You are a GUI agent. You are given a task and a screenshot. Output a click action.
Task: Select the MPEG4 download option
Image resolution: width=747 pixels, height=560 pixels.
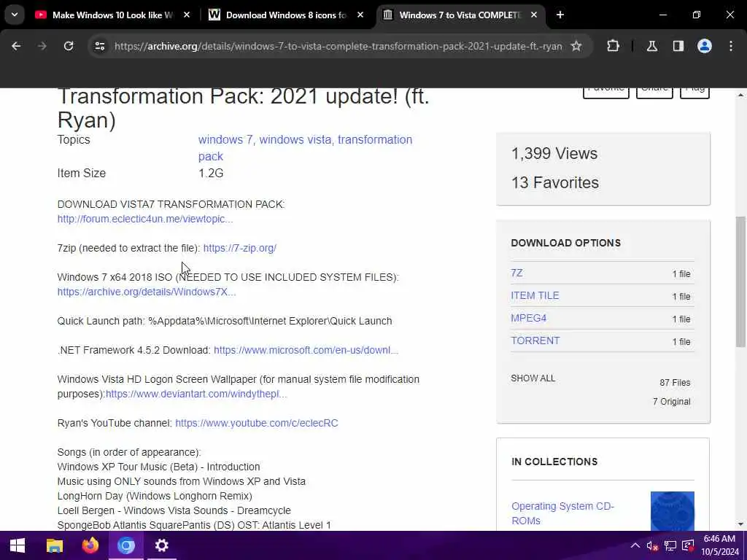pos(529,318)
